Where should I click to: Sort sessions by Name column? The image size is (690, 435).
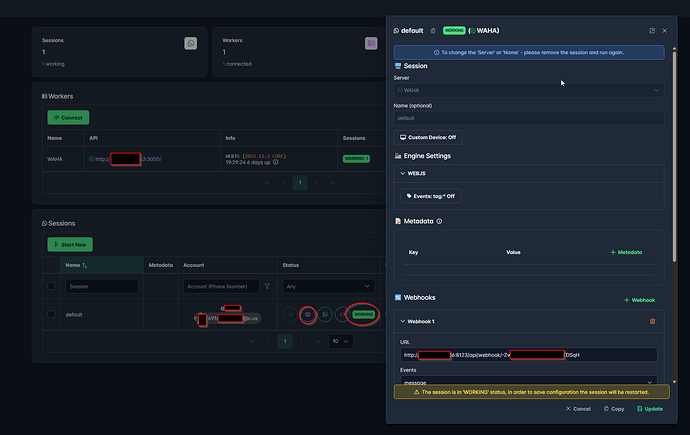pos(76,265)
